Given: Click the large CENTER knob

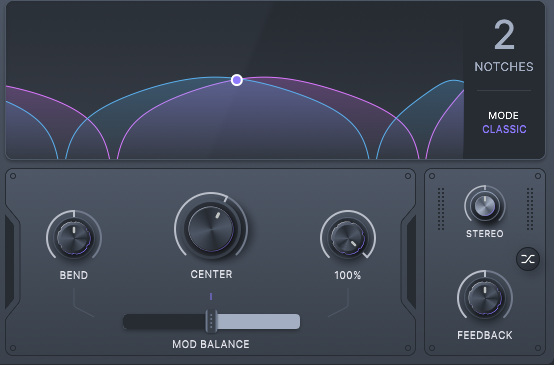Looking at the screenshot, I should coord(211,229).
